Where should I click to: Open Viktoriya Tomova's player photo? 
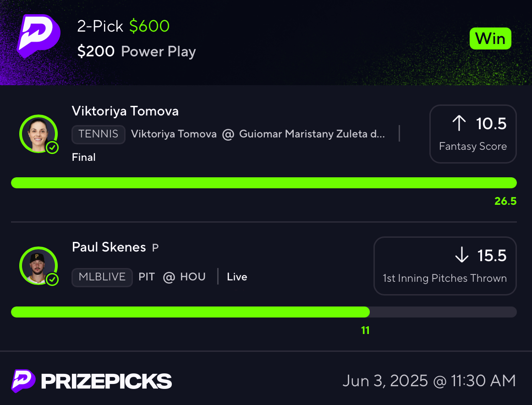[x=38, y=134]
